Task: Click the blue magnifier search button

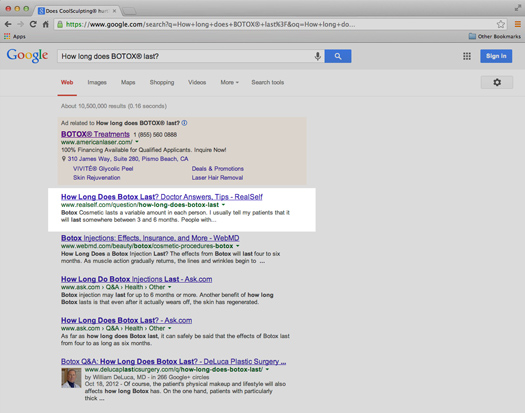Action: (338, 56)
